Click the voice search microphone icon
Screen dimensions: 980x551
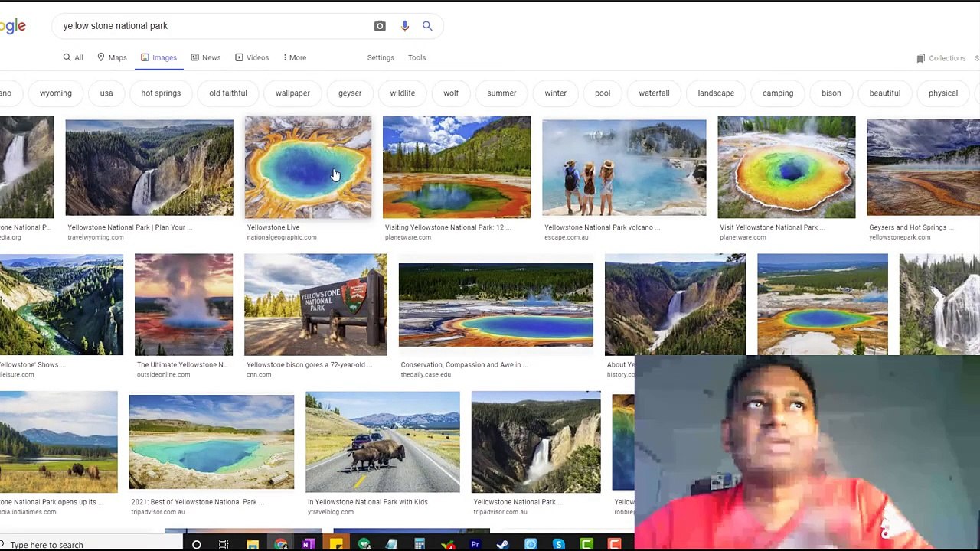click(405, 26)
